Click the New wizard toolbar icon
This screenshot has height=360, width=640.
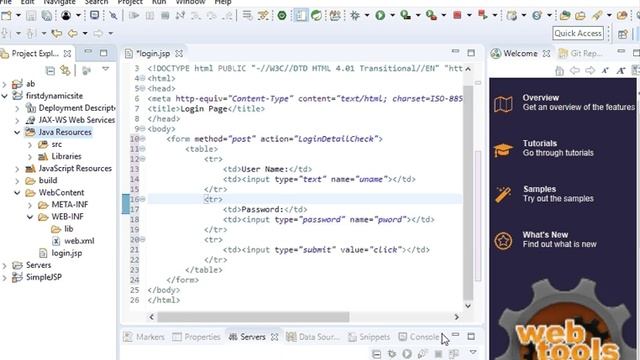7,16
